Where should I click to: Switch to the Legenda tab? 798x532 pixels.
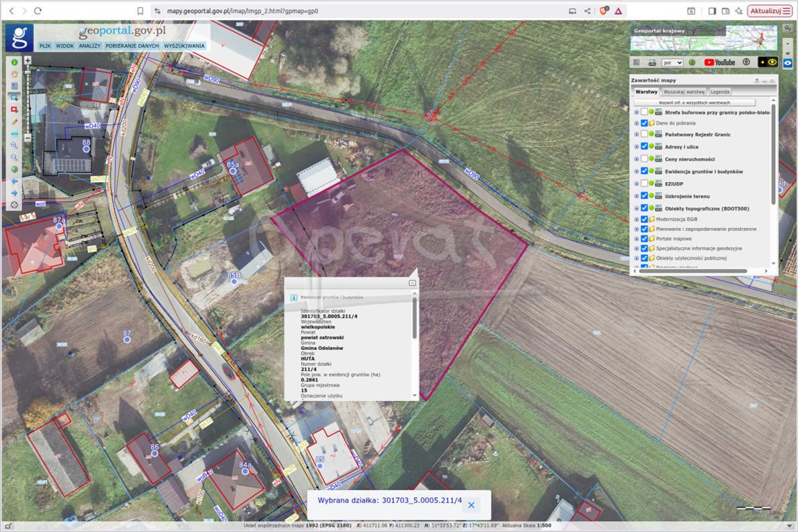point(720,91)
